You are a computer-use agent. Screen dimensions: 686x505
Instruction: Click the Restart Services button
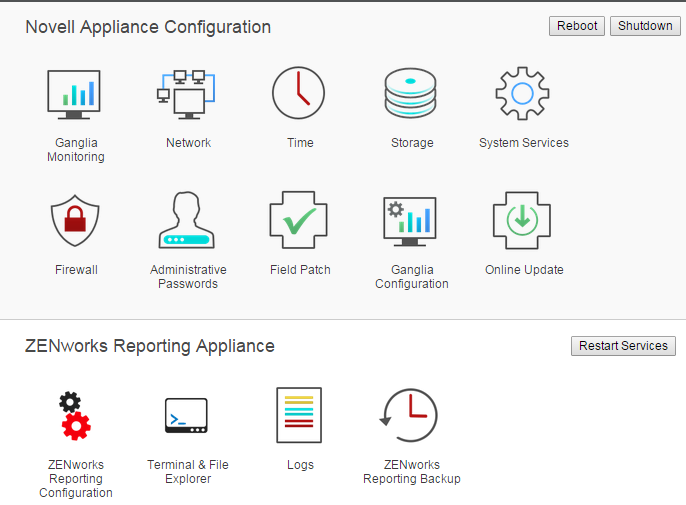(x=623, y=346)
